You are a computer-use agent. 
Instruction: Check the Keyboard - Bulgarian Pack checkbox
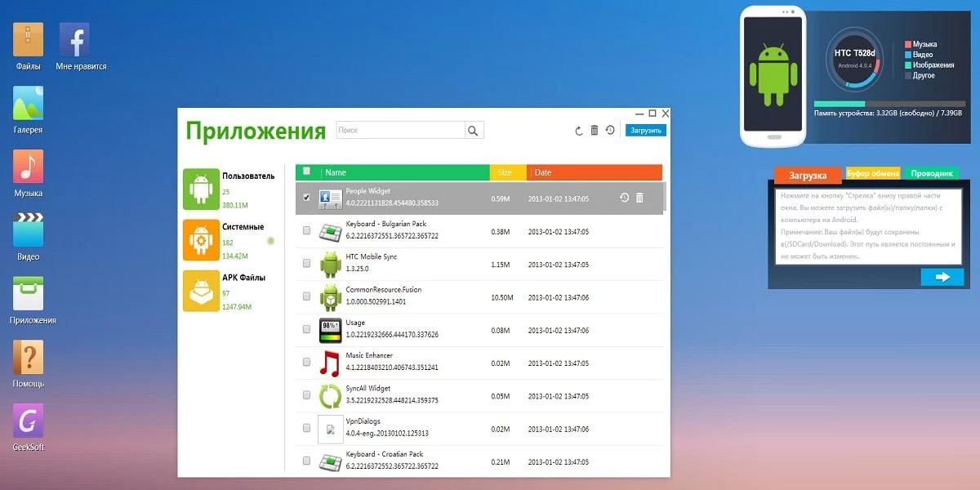point(306,230)
